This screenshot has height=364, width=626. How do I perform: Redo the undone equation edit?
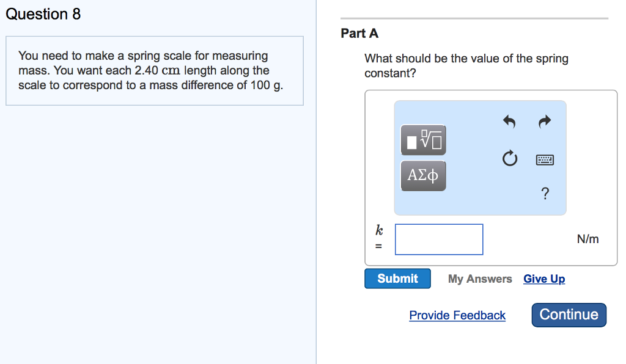point(543,122)
